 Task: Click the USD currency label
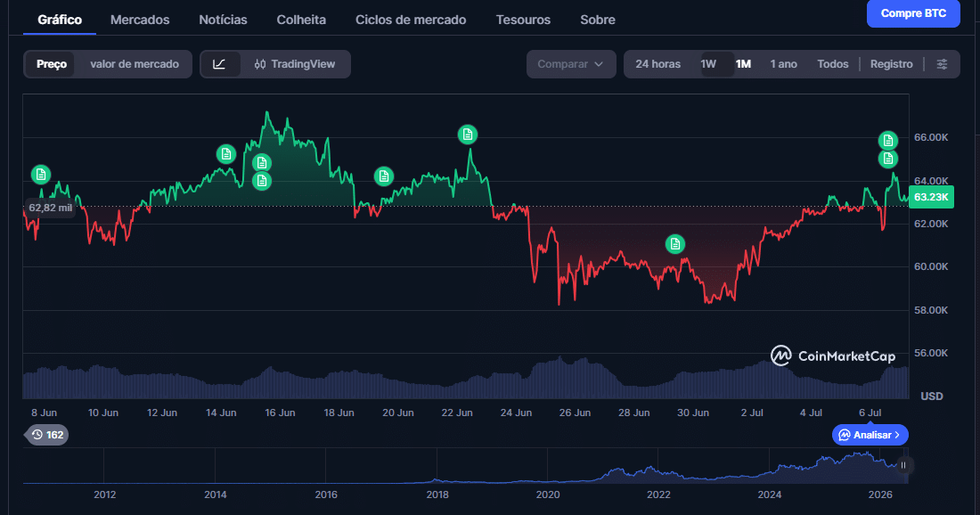click(932, 396)
